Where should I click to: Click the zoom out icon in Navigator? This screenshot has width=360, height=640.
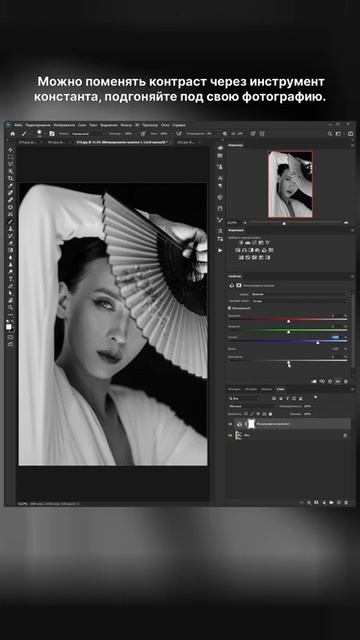(245, 223)
